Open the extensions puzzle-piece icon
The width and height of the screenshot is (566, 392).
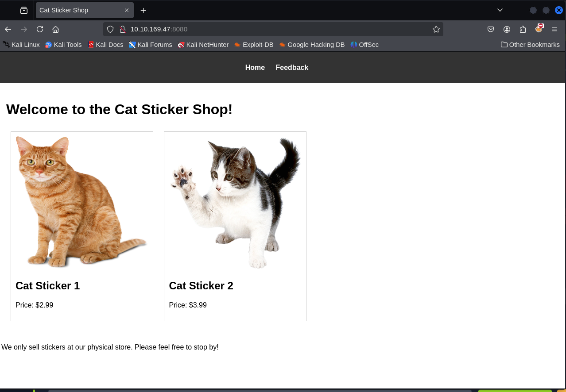click(x=523, y=29)
